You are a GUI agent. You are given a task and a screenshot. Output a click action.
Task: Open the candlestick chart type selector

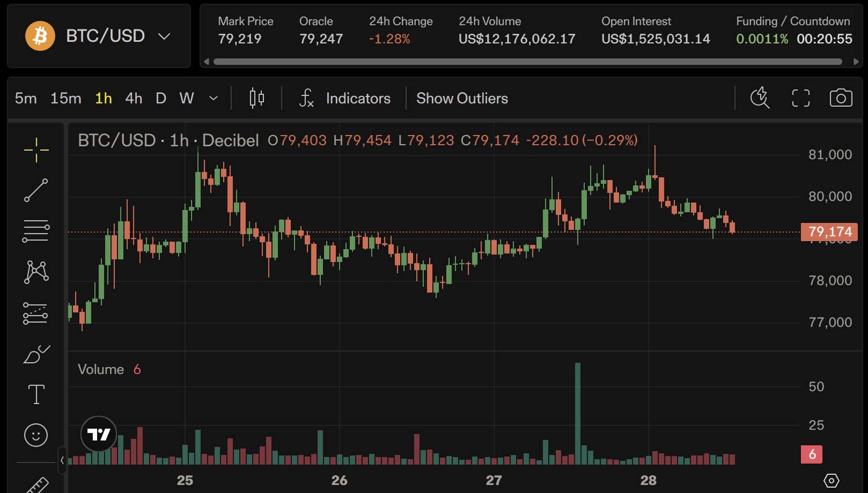coord(257,98)
